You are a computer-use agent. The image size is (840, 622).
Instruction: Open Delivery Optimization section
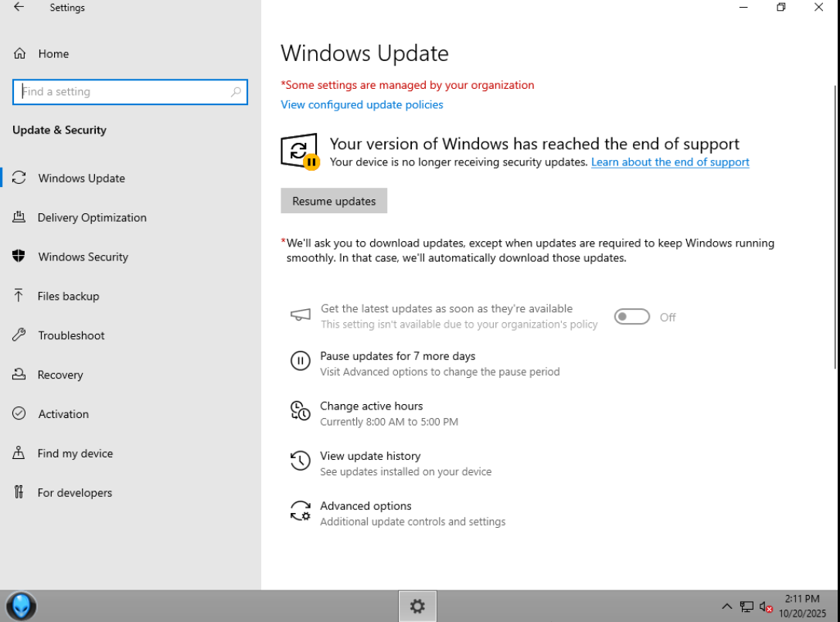click(92, 218)
